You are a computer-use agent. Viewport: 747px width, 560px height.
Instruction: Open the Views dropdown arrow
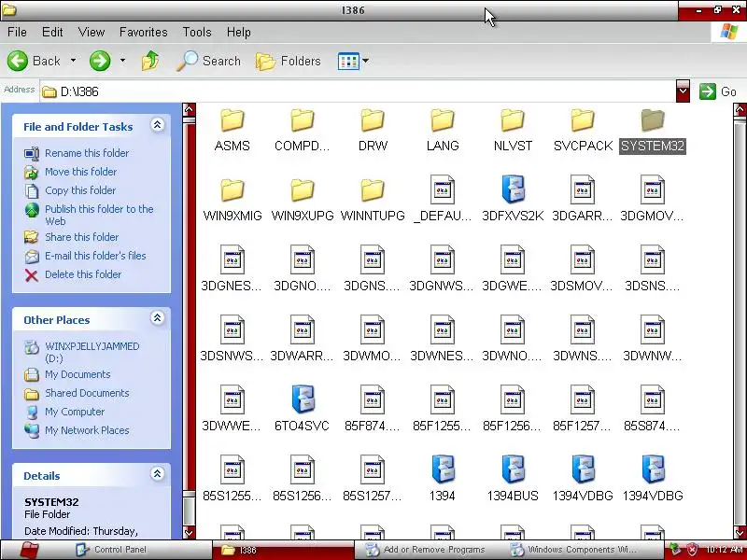[x=366, y=61]
